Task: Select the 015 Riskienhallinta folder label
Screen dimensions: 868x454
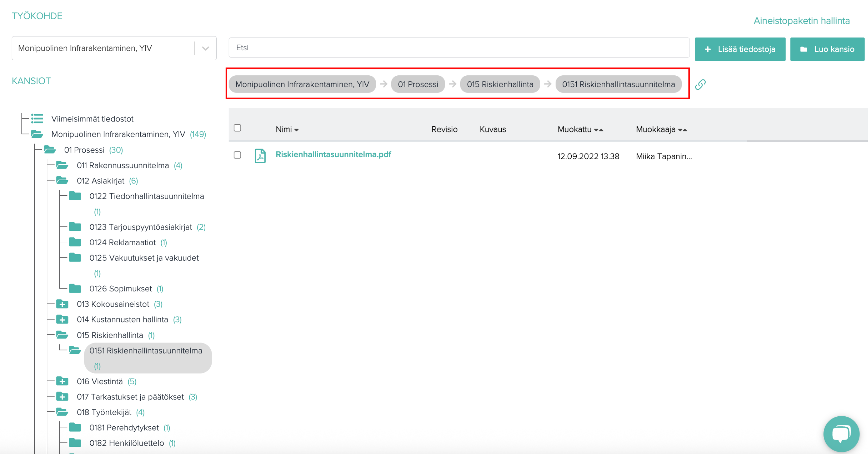Action: pyautogui.click(x=110, y=335)
